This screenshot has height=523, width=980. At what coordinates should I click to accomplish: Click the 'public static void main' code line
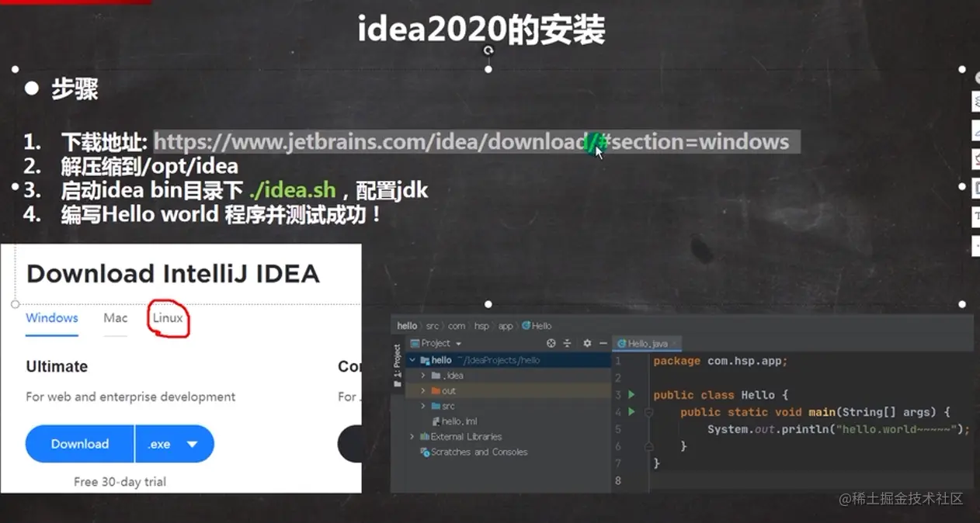(815, 412)
